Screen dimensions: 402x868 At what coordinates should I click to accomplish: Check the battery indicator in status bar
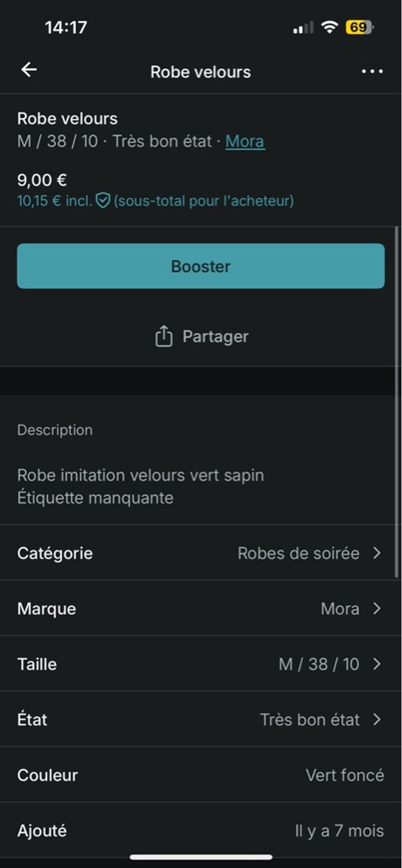point(360,28)
